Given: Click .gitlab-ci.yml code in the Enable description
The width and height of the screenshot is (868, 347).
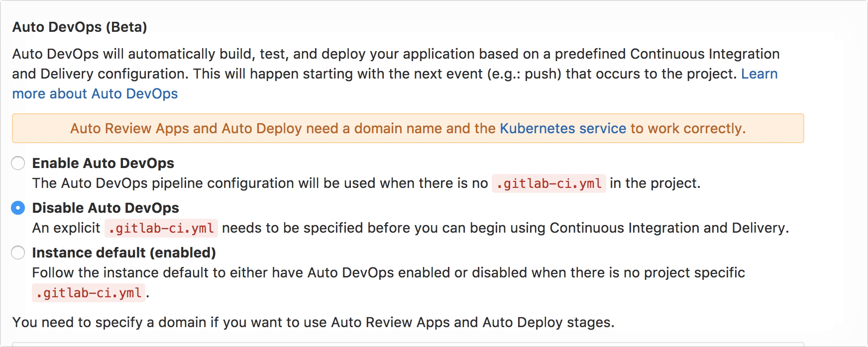Looking at the screenshot, I should click(548, 183).
